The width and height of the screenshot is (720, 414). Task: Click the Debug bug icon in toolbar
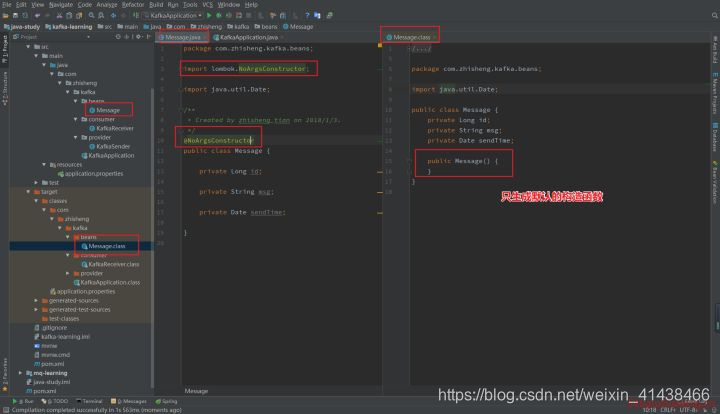219,16
